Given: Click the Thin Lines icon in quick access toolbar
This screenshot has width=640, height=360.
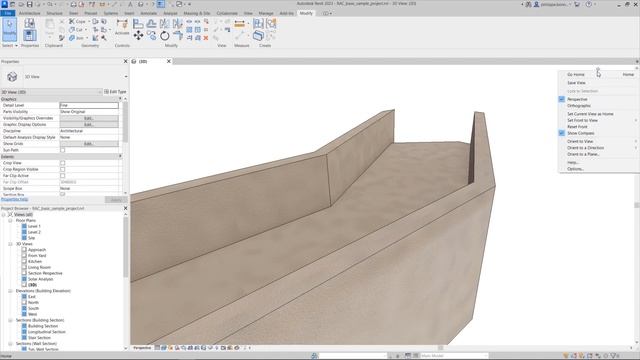Looking at the screenshot, I should (x=161, y=4).
